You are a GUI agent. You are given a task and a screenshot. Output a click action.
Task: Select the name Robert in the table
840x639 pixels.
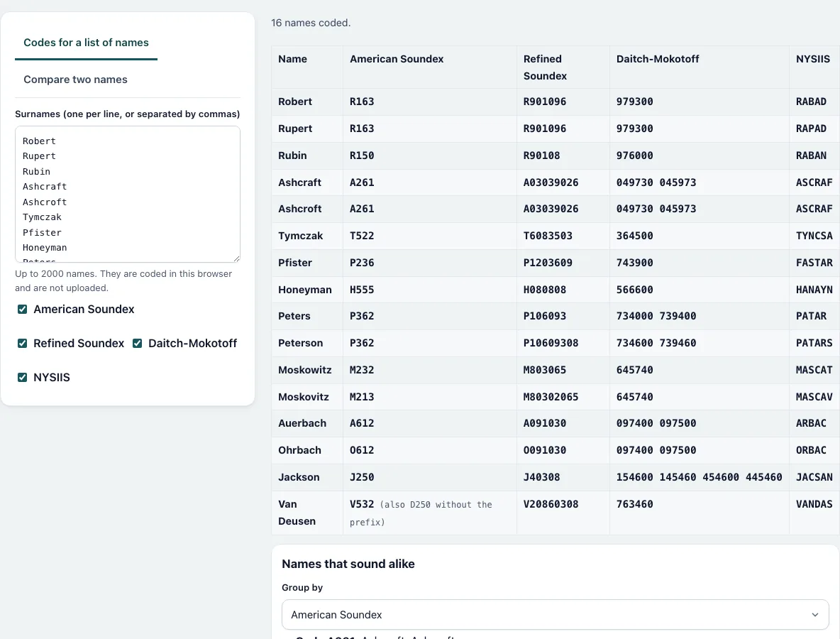click(x=295, y=102)
